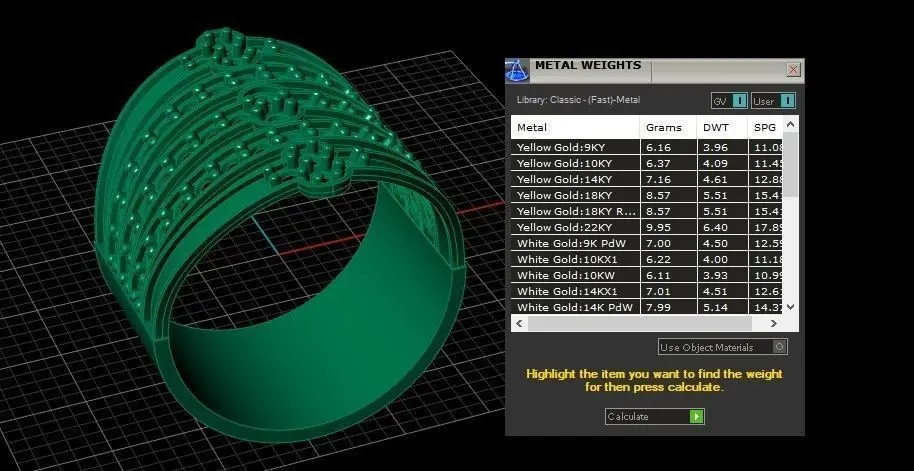Click the 6.40 DWT value

[715, 227]
